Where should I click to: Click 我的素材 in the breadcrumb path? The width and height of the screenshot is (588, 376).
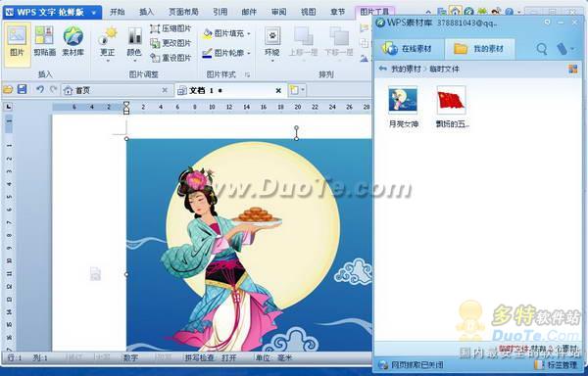[x=406, y=69]
